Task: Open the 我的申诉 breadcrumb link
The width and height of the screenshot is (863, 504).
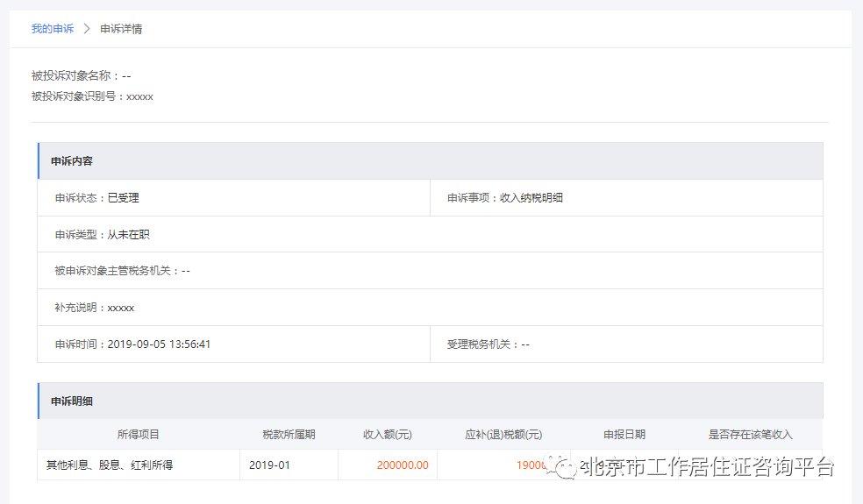Action: point(53,29)
